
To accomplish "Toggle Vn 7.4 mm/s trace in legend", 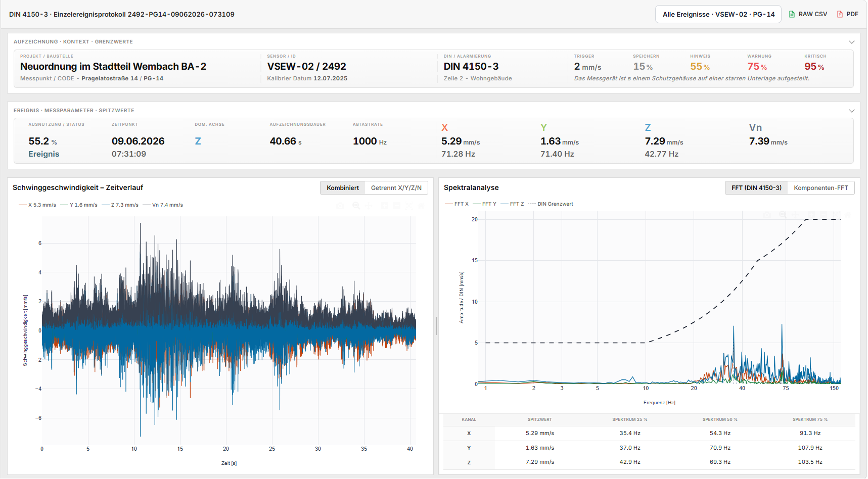I will pos(163,205).
